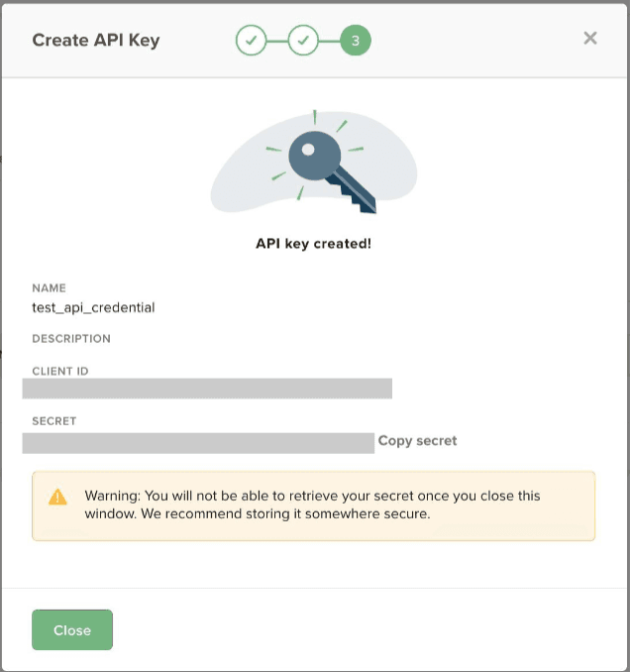Copy secret to clipboard

tap(417, 441)
